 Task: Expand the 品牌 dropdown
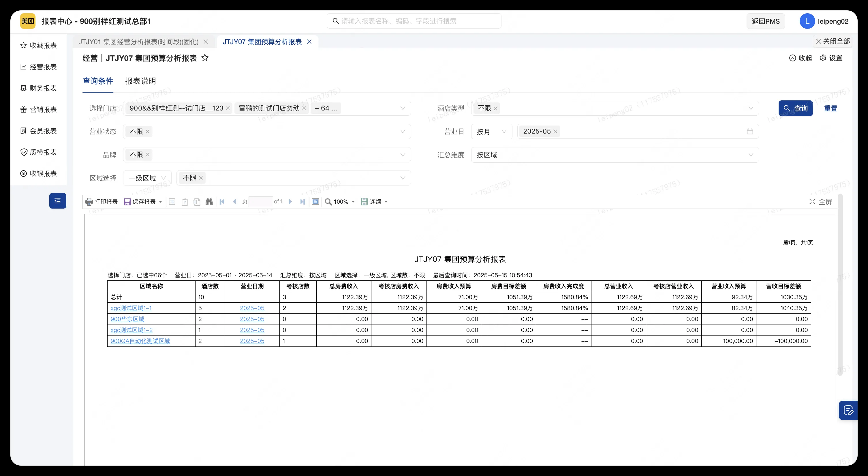tap(403, 155)
